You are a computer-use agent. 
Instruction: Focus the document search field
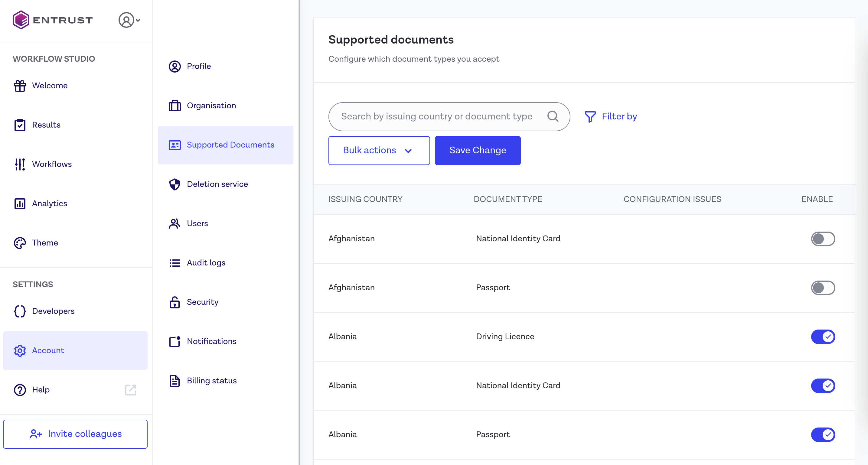[436, 117]
